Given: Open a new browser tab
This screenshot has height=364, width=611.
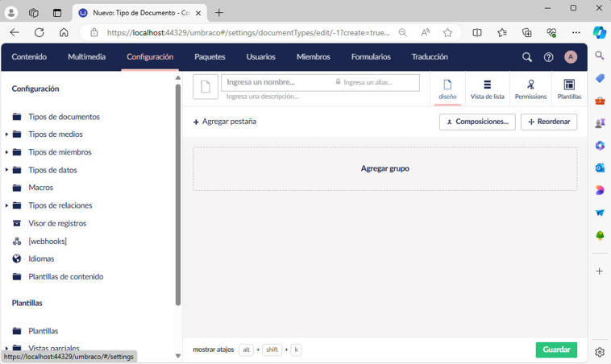Looking at the screenshot, I should (x=219, y=13).
